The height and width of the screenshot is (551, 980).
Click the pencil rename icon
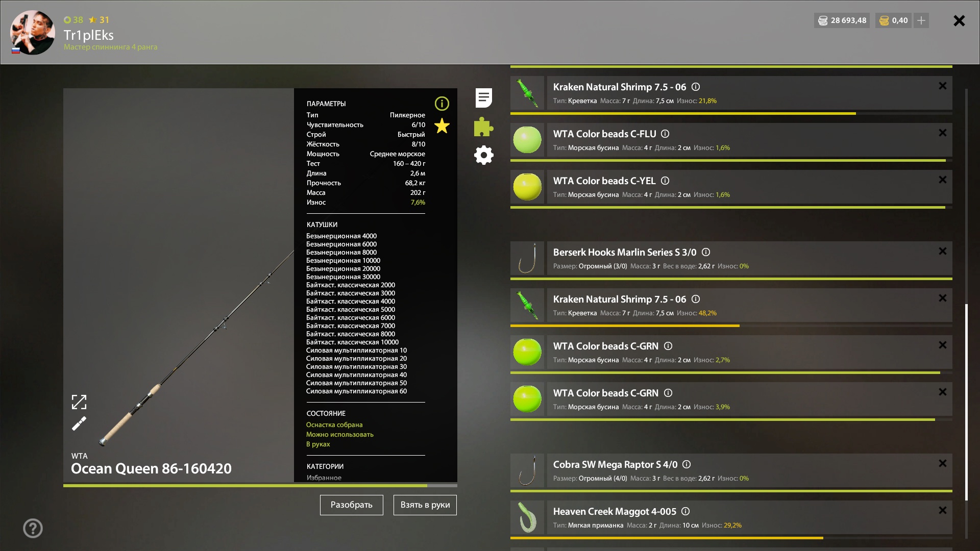pos(79,423)
